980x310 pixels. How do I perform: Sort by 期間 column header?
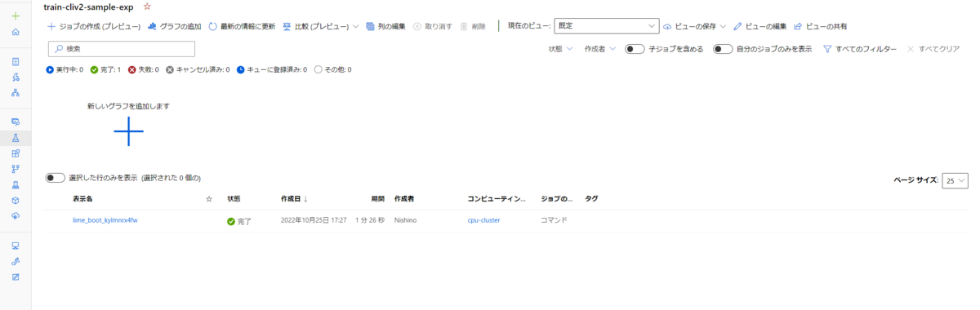click(x=377, y=199)
